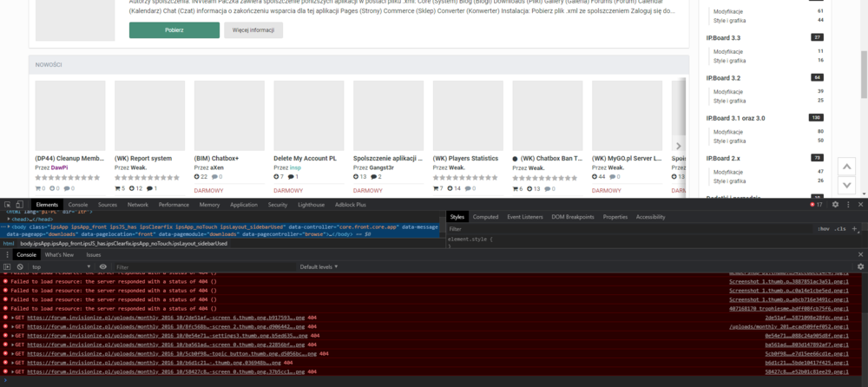This screenshot has width=868, height=387.
Task: Open the DevTools three-dot customize menu
Action: tap(848, 204)
